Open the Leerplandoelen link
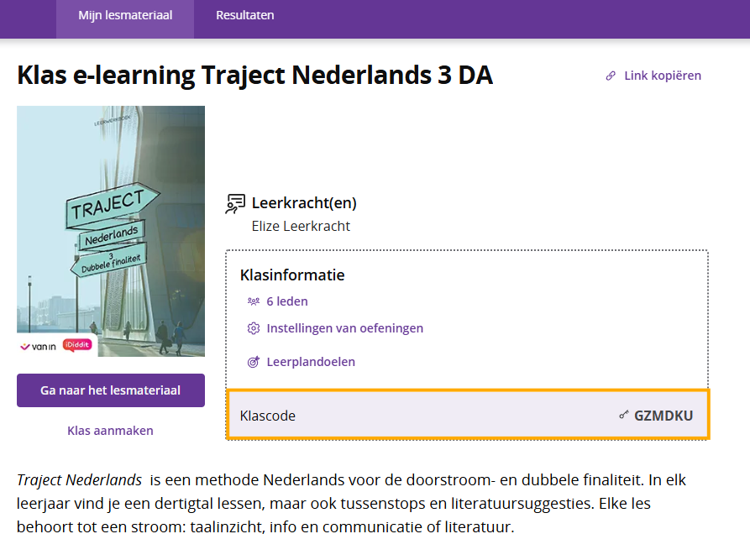The height and width of the screenshot is (560, 750). point(311,362)
